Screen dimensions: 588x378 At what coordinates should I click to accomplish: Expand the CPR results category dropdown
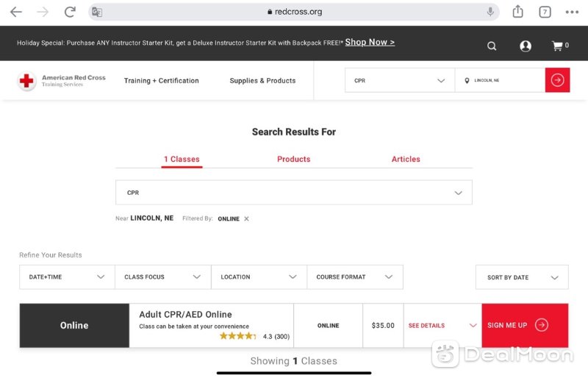pyautogui.click(x=293, y=193)
